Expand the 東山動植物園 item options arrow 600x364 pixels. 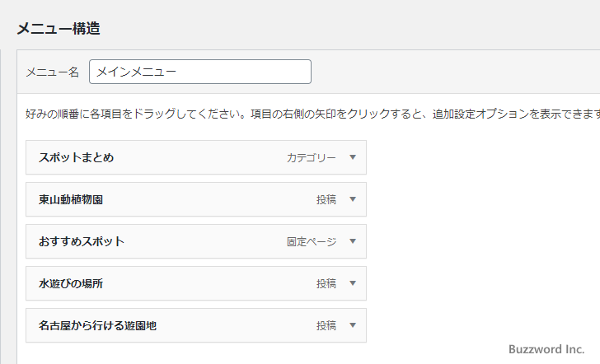[x=353, y=199]
